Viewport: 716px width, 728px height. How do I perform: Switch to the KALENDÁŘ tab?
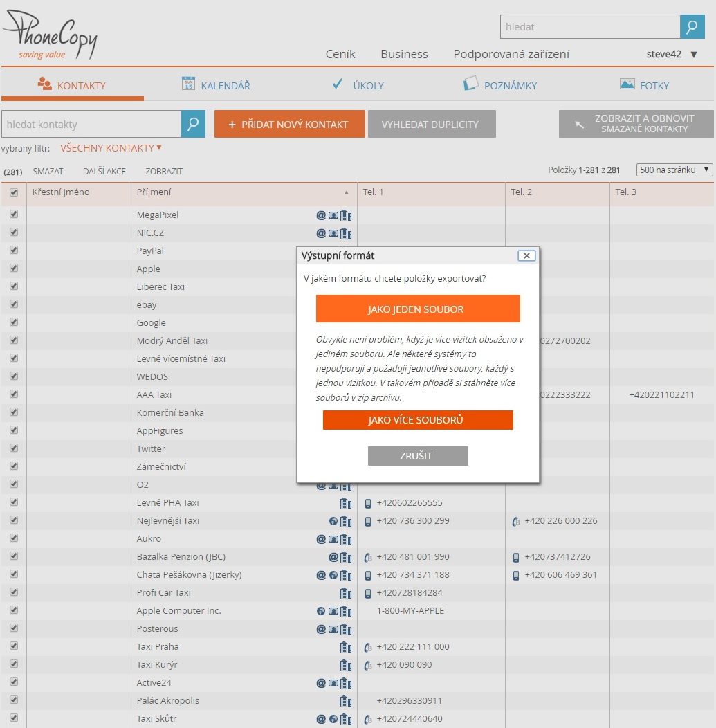(216, 85)
